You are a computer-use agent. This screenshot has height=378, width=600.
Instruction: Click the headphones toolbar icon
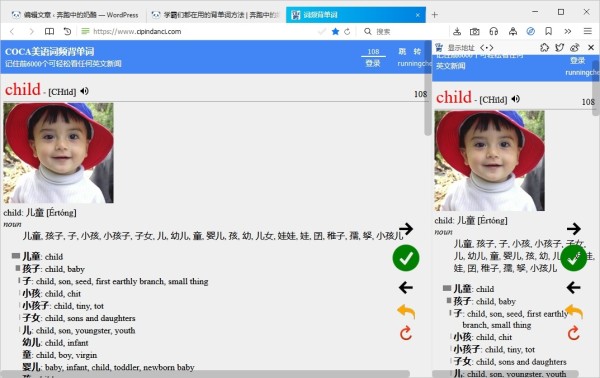click(x=494, y=31)
